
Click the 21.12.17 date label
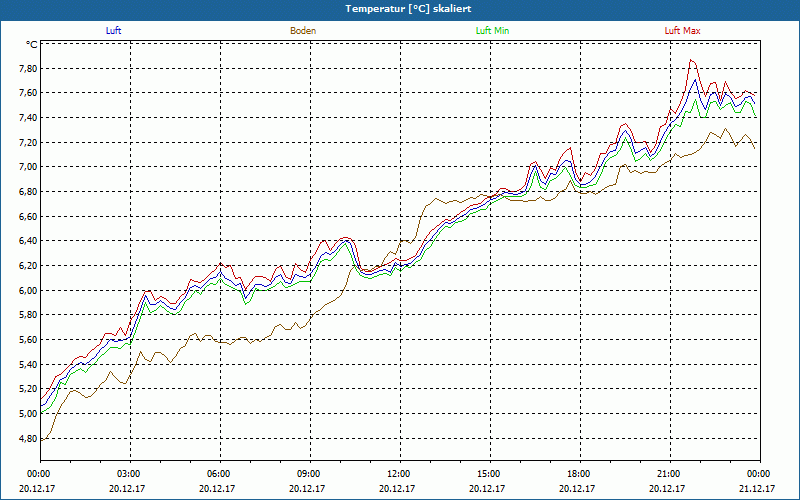point(757,489)
